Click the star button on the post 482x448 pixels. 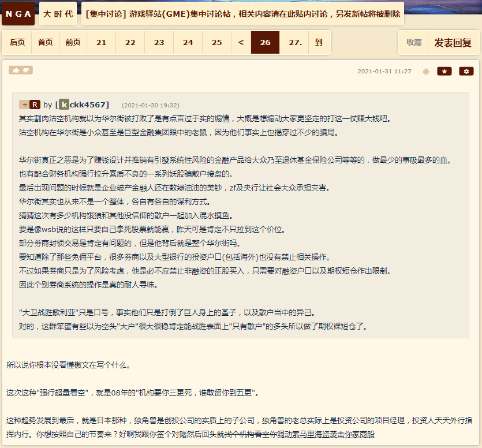(444, 72)
